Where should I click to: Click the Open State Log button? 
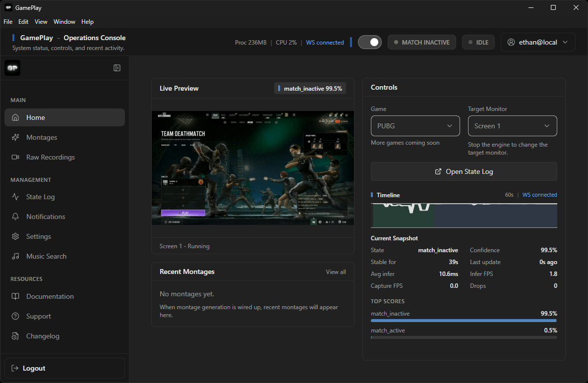464,171
